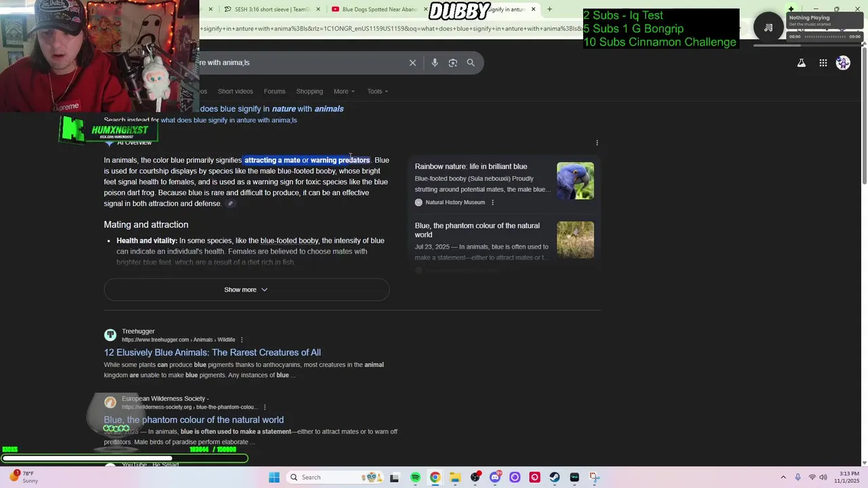Image resolution: width=868 pixels, height=488 pixels.
Task: Open File Explorer from taskbar
Action: click(455, 477)
